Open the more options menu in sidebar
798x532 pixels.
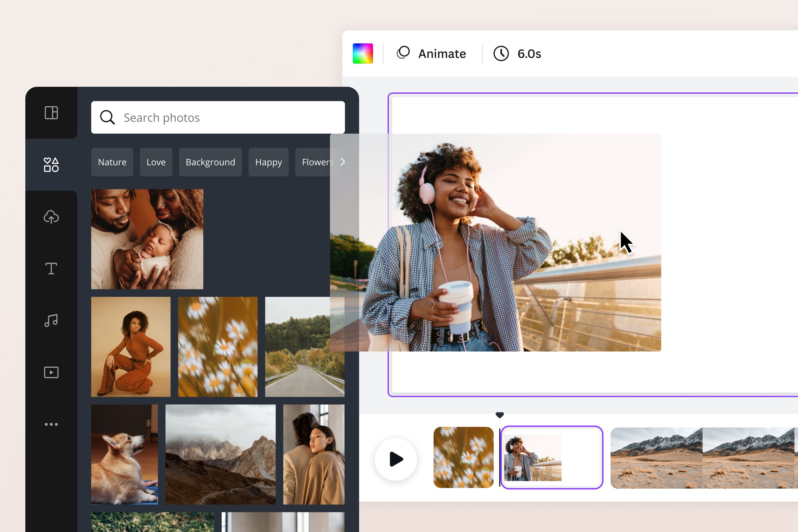pyautogui.click(x=50, y=424)
